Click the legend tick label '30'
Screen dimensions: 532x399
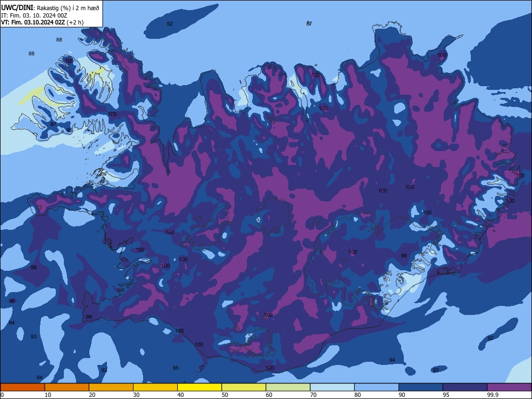pyautogui.click(x=136, y=395)
